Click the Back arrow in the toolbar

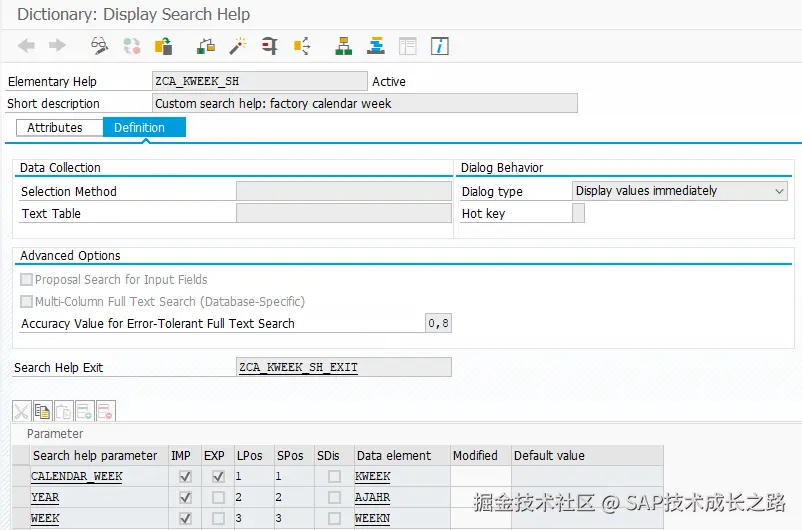26,46
